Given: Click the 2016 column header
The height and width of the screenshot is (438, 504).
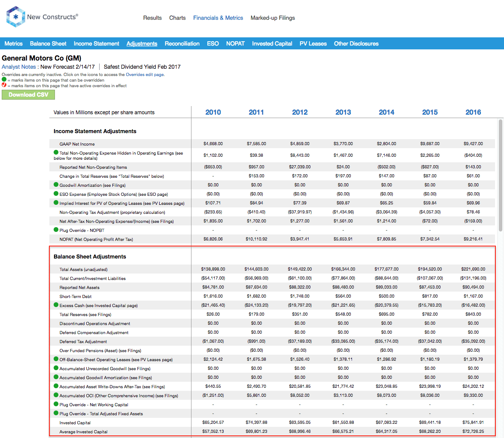Looking at the screenshot, I should pyautogui.click(x=473, y=112).
